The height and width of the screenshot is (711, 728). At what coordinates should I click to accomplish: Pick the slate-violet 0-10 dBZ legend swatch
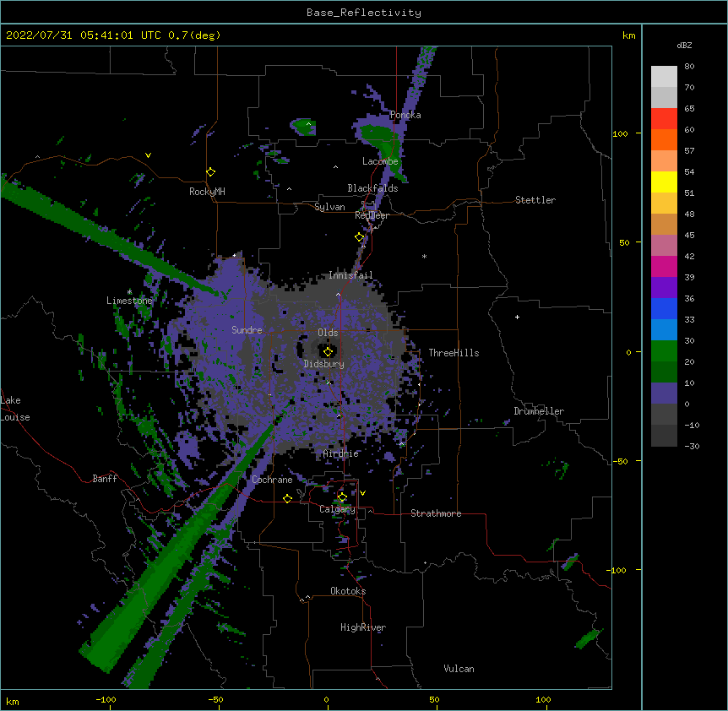tap(664, 393)
